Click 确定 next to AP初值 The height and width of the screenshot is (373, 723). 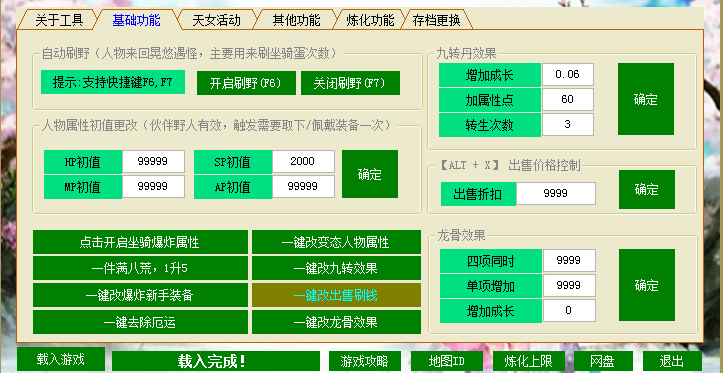[x=370, y=174]
